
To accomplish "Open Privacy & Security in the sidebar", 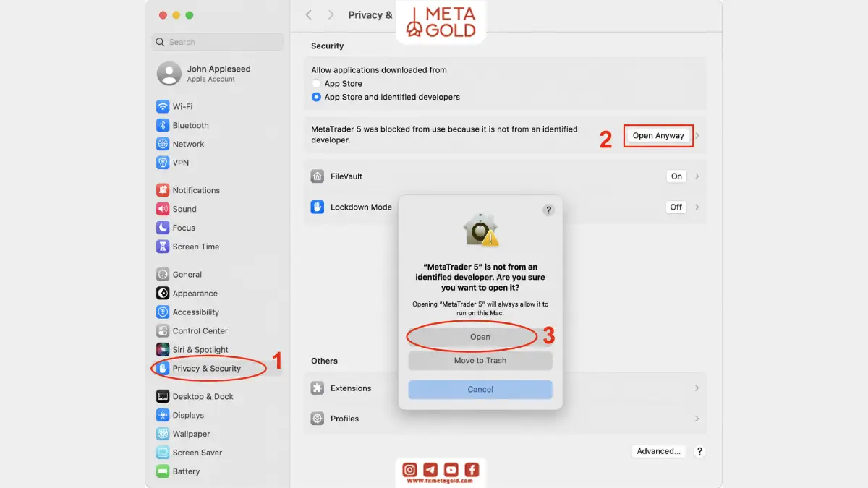I will tap(217, 369).
